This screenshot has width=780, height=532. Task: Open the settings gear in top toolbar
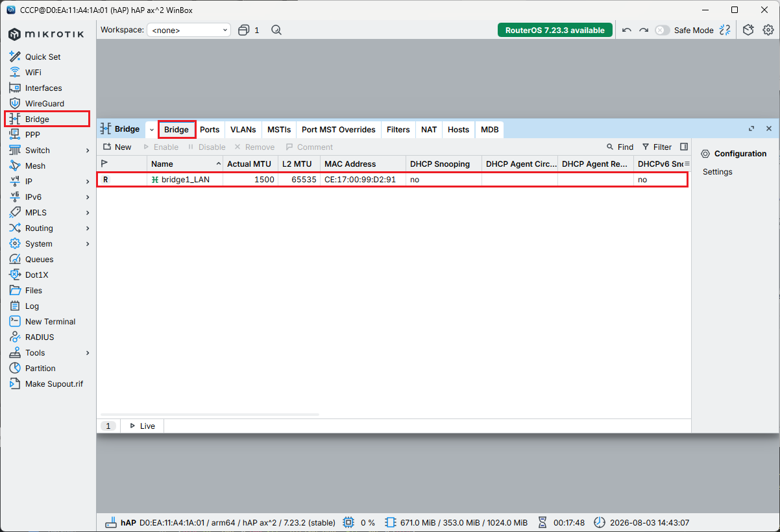(768, 30)
